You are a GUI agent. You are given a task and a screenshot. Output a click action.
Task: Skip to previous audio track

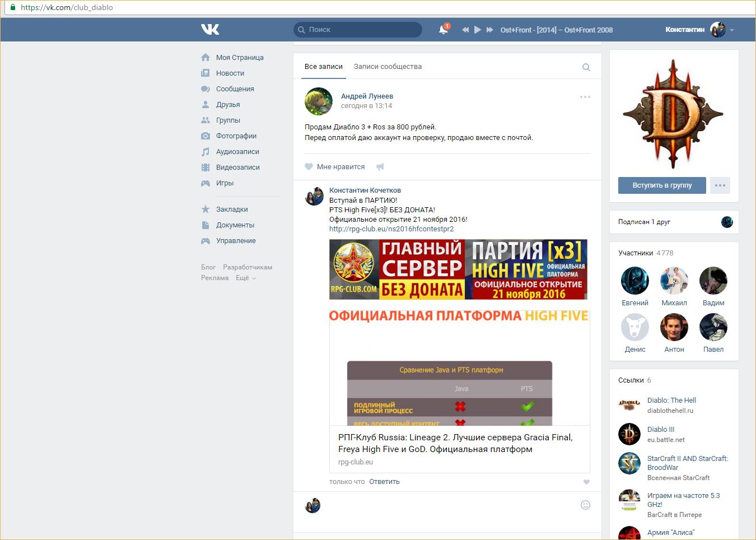click(465, 30)
